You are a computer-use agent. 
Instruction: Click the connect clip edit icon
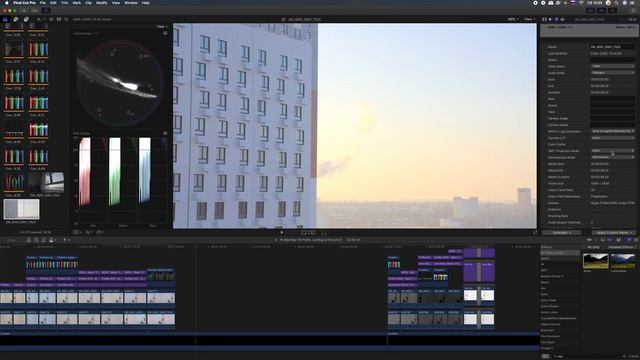pos(29,240)
